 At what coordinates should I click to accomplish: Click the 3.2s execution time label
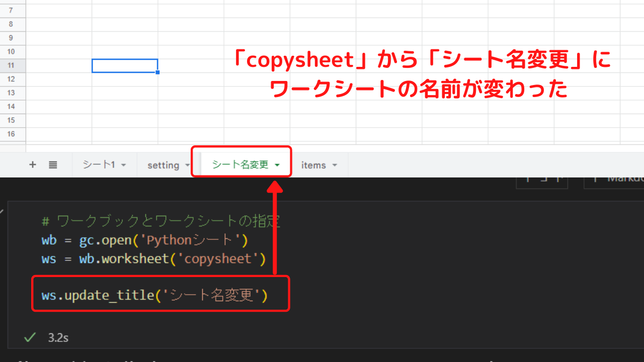[x=58, y=337]
